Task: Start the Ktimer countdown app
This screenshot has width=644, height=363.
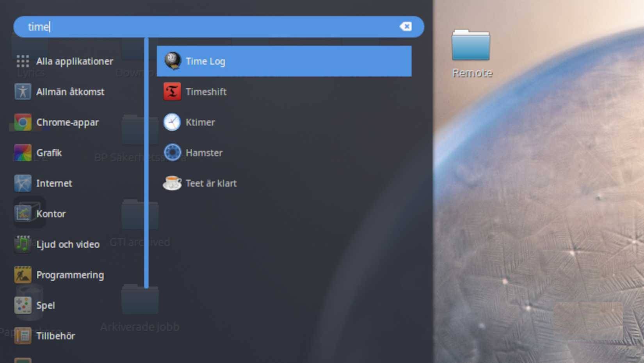Action: click(200, 122)
